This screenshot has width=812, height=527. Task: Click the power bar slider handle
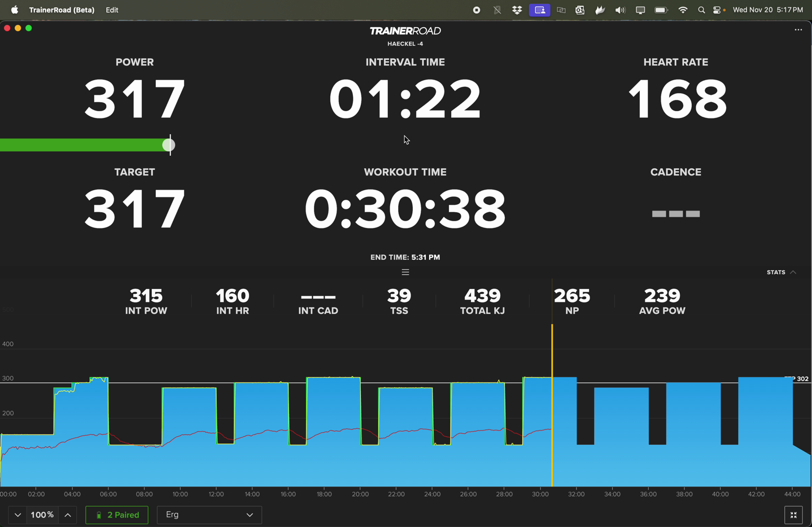[x=169, y=146]
